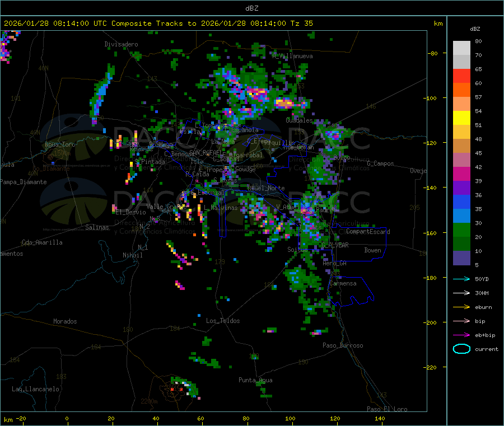This screenshot has width=504, height=426.
Task: Click the 'Nihuil' map label
Action: (132, 255)
